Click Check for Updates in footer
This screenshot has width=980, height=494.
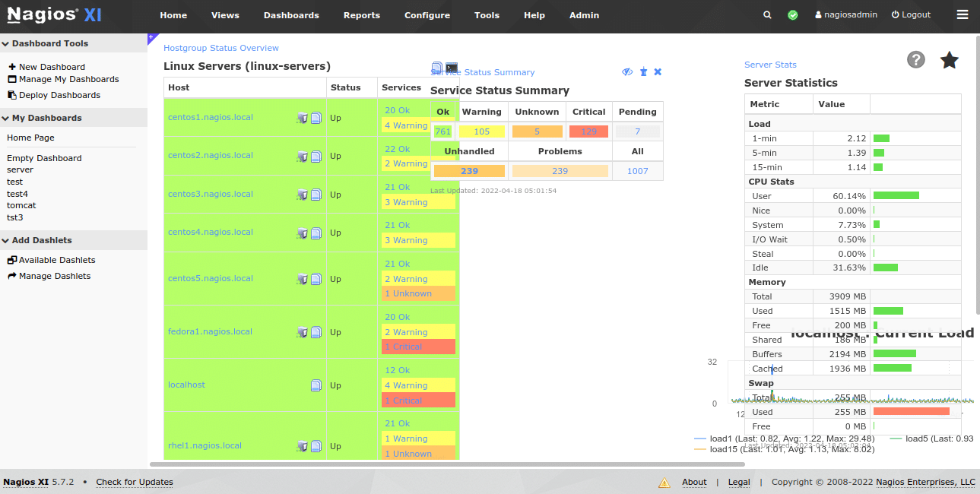coord(135,482)
